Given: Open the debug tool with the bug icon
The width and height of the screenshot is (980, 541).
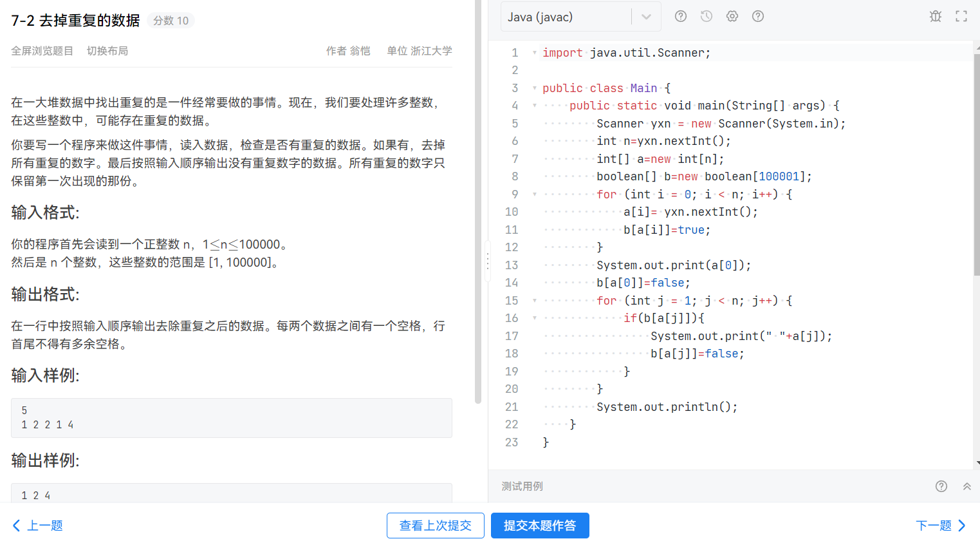Looking at the screenshot, I should tap(936, 17).
